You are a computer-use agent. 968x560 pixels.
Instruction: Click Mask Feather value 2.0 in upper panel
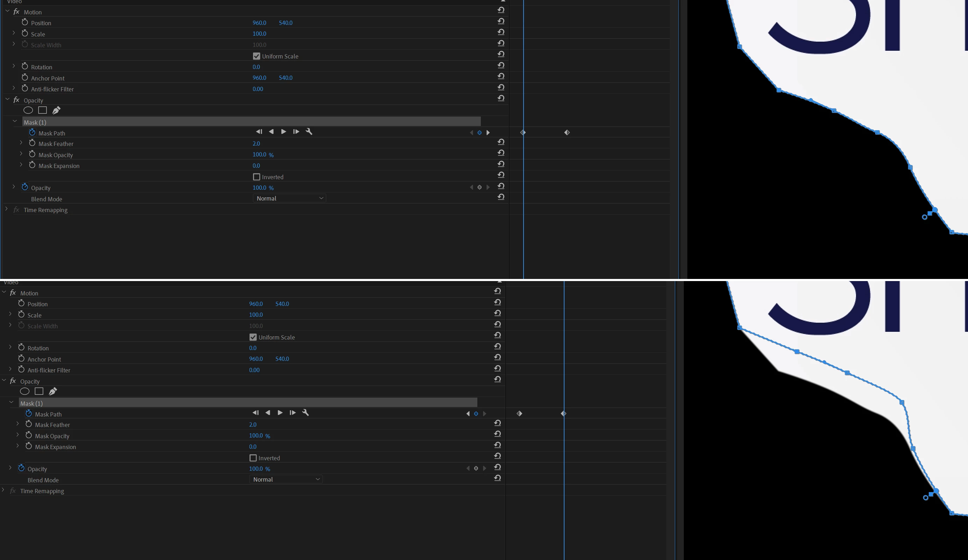[256, 143]
